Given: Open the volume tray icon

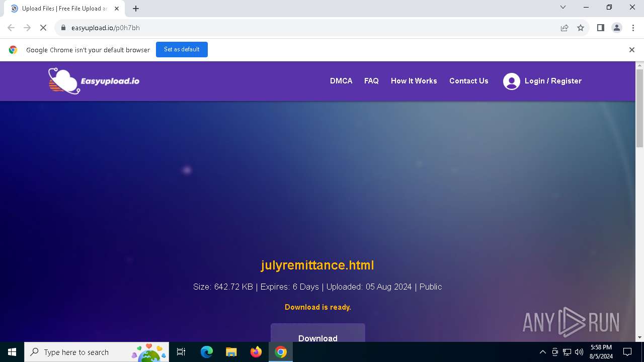Looking at the screenshot, I should 579,352.
